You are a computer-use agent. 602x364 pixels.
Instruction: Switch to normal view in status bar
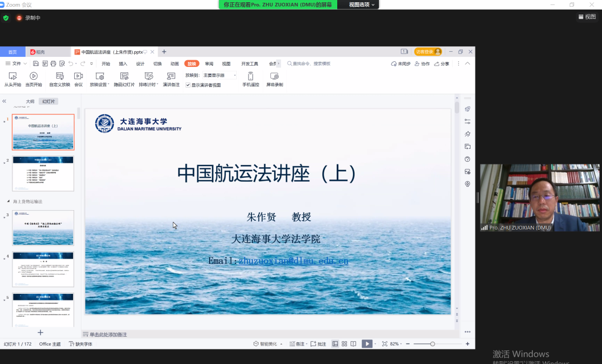335,344
